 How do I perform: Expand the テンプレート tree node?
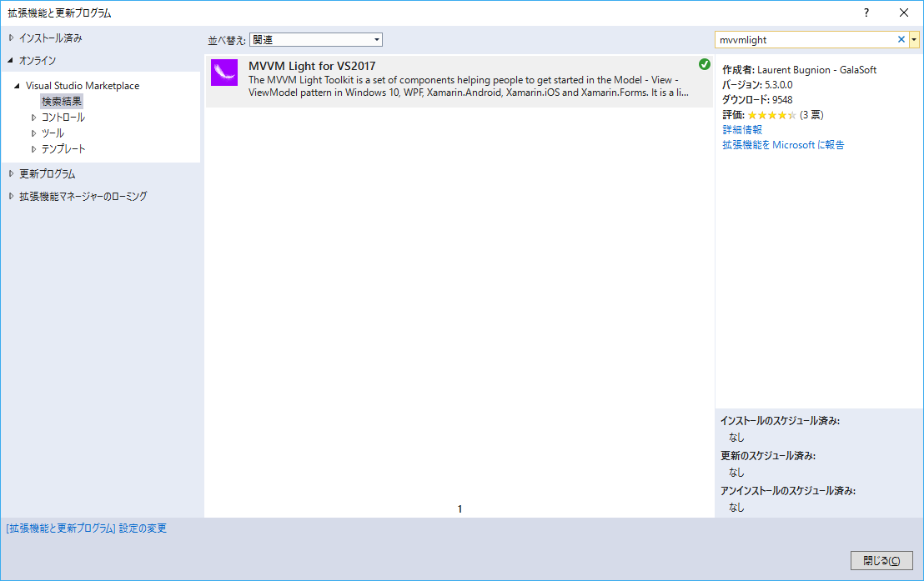(33, 149)
